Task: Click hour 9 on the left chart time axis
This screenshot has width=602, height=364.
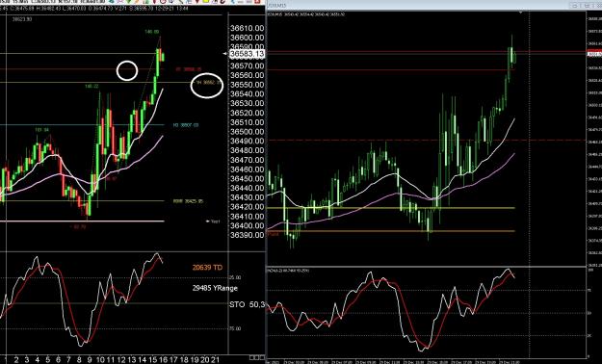Action: pos(90,360)
